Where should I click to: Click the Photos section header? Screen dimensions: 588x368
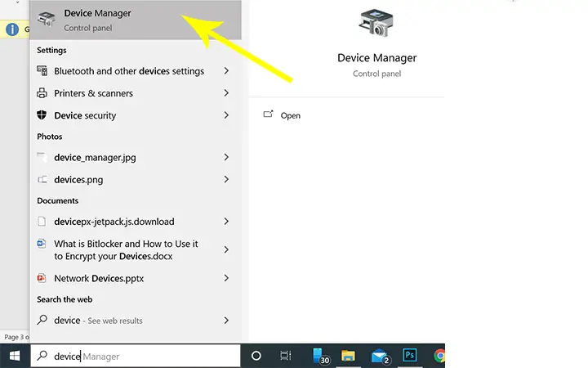50,137
